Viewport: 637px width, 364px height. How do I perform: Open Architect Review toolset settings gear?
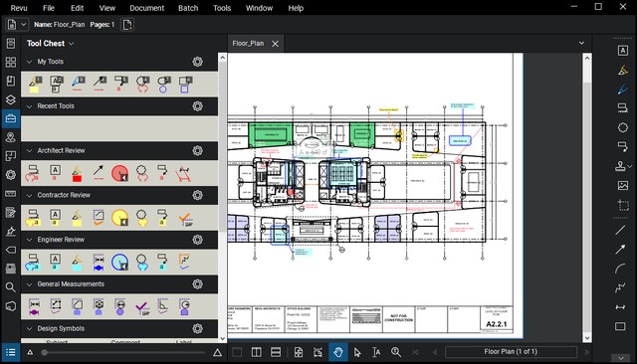(197, 150)
